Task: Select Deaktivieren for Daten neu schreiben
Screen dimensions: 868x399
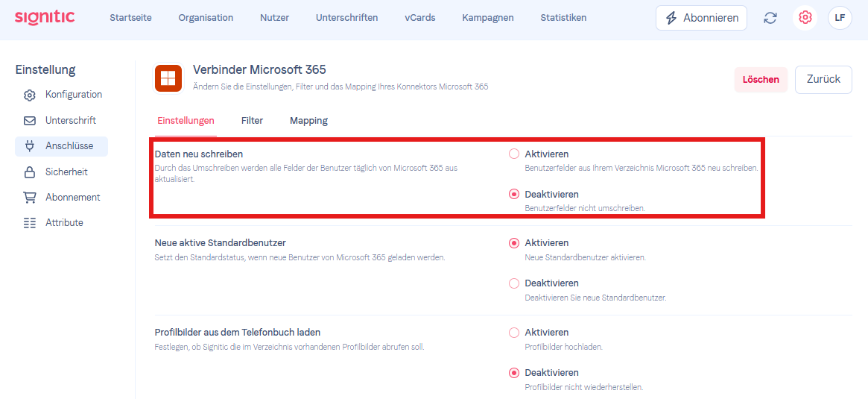Action: 513,195
